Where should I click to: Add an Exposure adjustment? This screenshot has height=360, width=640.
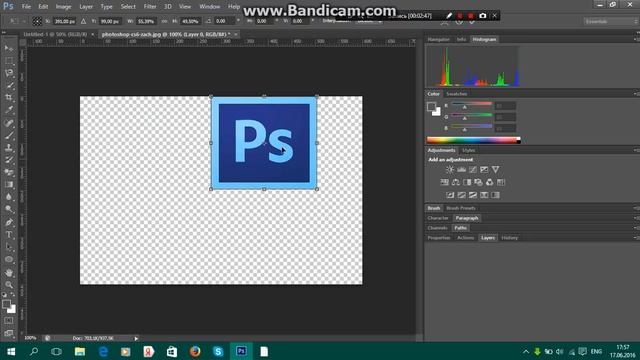click(x=484, y=169)
